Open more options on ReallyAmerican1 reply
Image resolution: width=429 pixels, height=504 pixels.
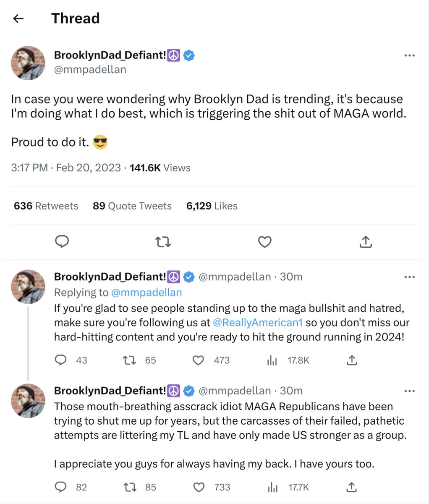click(409, 277)
